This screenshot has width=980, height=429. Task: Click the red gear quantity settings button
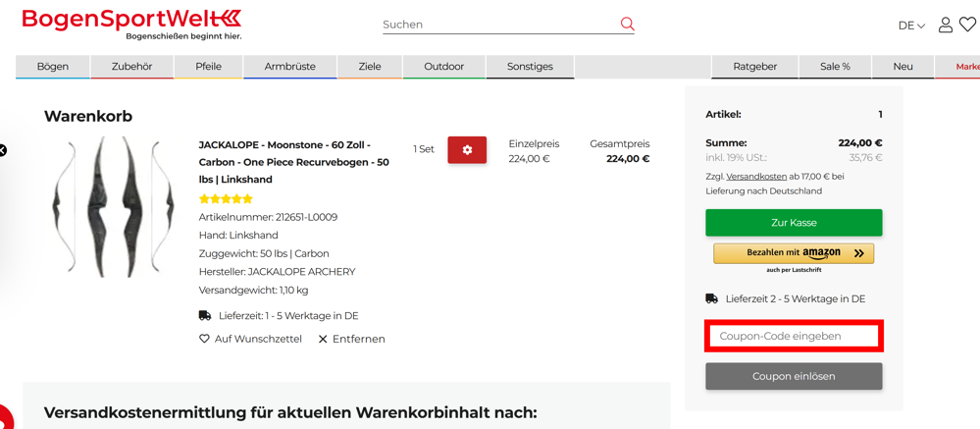[x=467, y=150]
